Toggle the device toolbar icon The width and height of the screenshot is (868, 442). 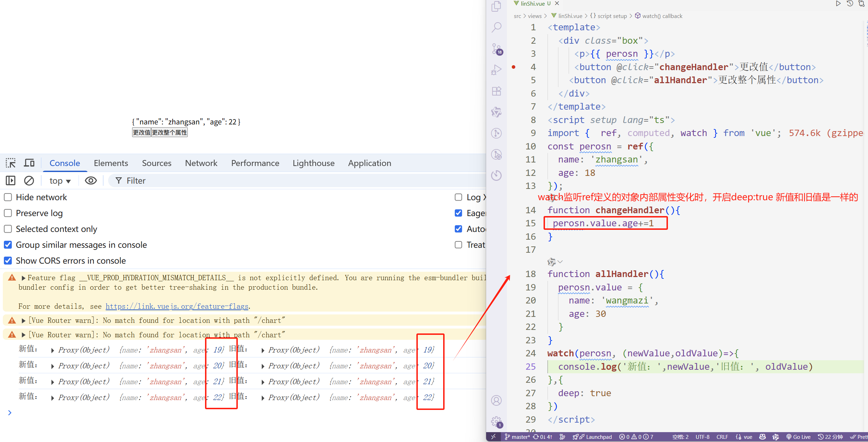[29, 163]
